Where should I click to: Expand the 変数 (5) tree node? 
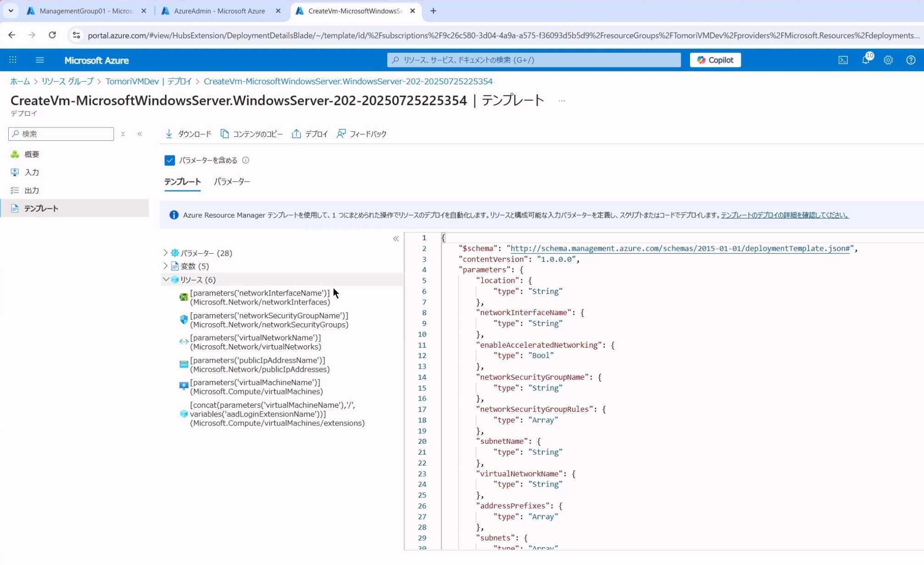tap(166, 266)
